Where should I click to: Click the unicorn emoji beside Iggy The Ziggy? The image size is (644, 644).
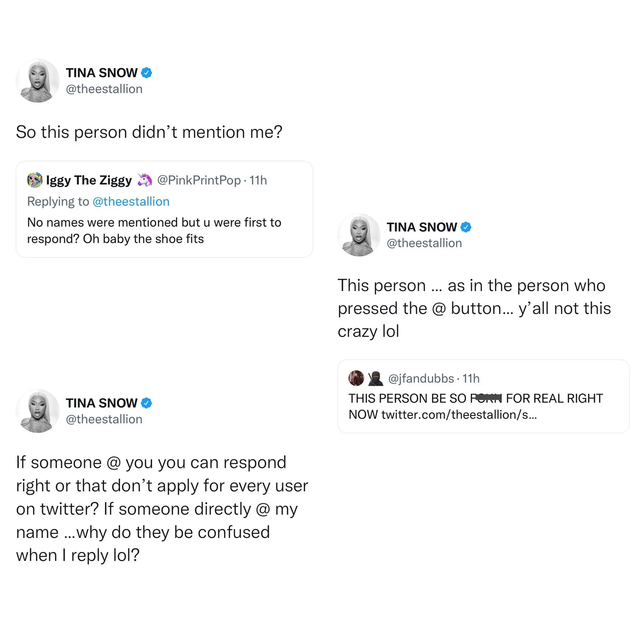coord(145,180)
